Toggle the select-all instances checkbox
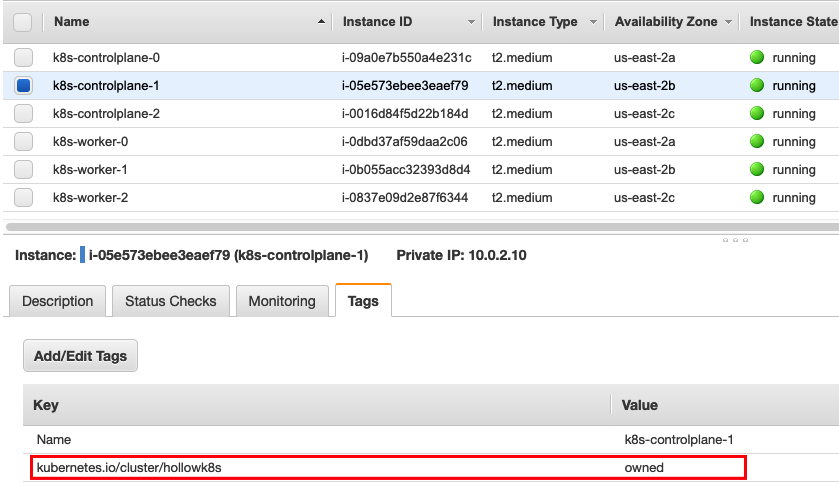 point(23,22)
